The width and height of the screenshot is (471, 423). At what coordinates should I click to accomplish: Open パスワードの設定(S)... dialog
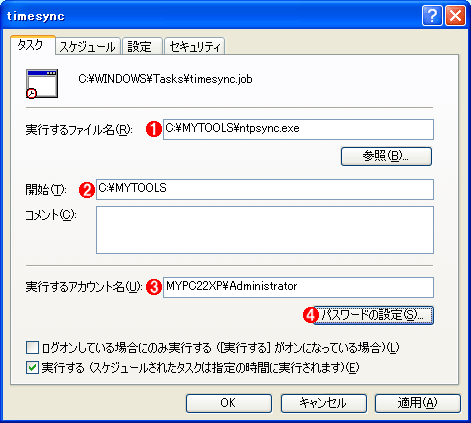pyautogui.click(x=373, y=315)
